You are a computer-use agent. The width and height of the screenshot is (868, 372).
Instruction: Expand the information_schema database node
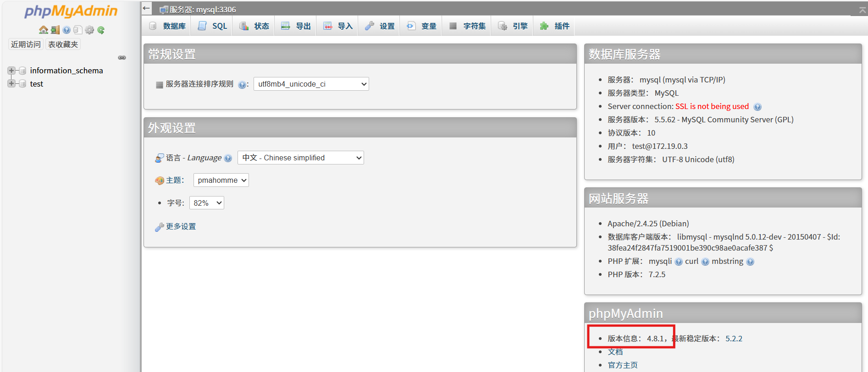point(11,71)
